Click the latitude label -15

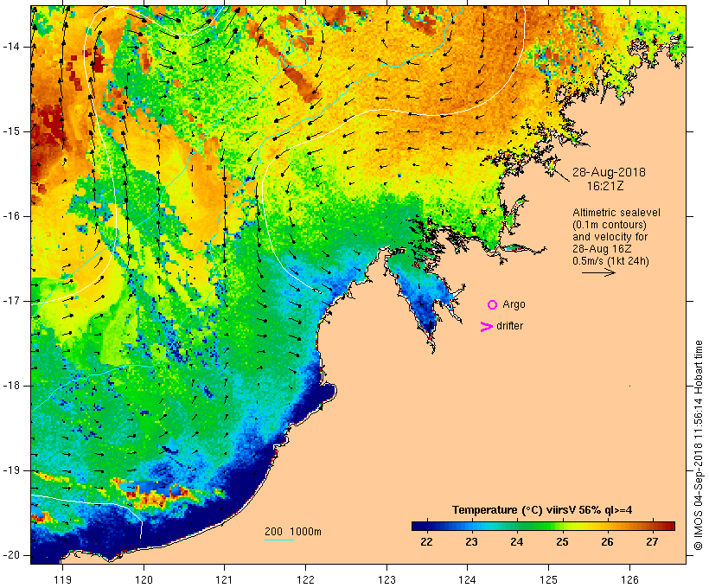coord(11,131)
